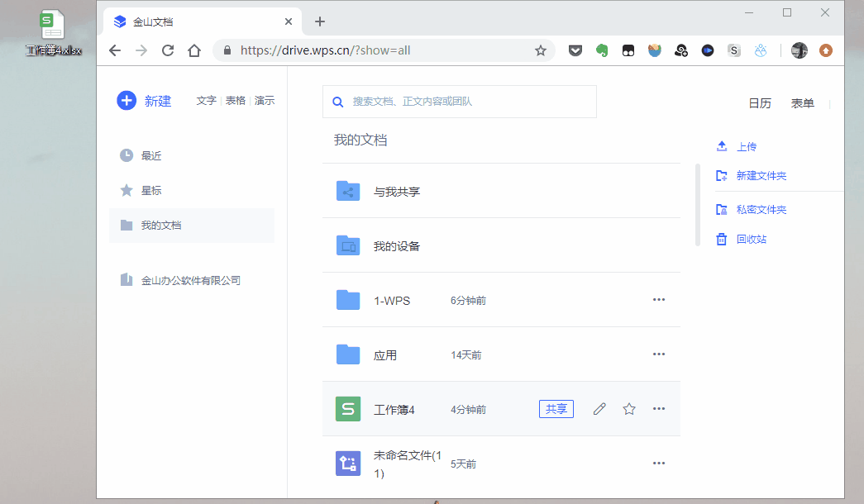Create a new 演示 presentation
The width and height of the screenshot is (864, 504).
tap(265, 101)
